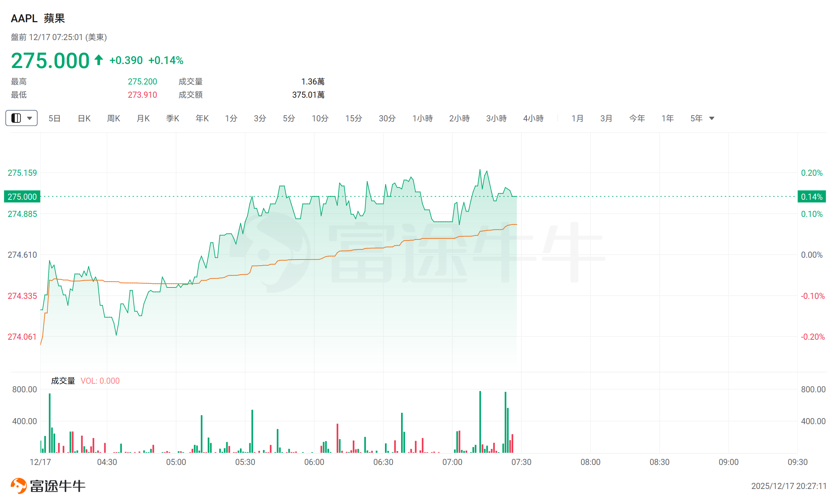Switch to the 1小時 interval
The height and width of the screenshot is (504, 838).
pyautogui.click(x=423, y=118)
